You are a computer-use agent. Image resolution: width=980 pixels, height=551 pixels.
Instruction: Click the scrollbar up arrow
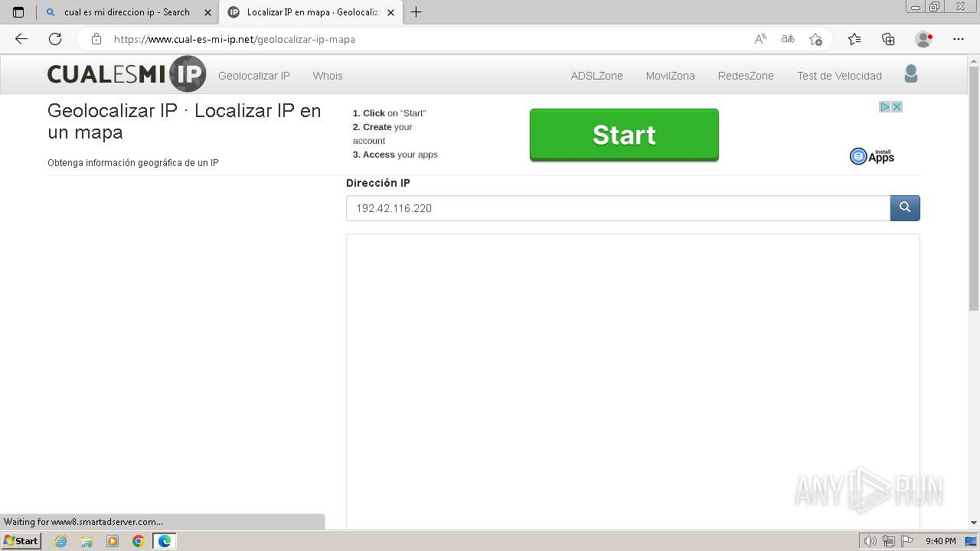pyautogui.click(x=974, y=60)
